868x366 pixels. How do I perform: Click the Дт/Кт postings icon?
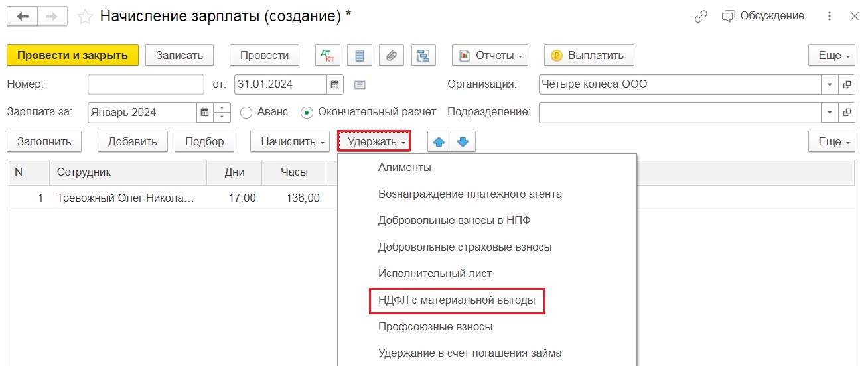[328, 56]
